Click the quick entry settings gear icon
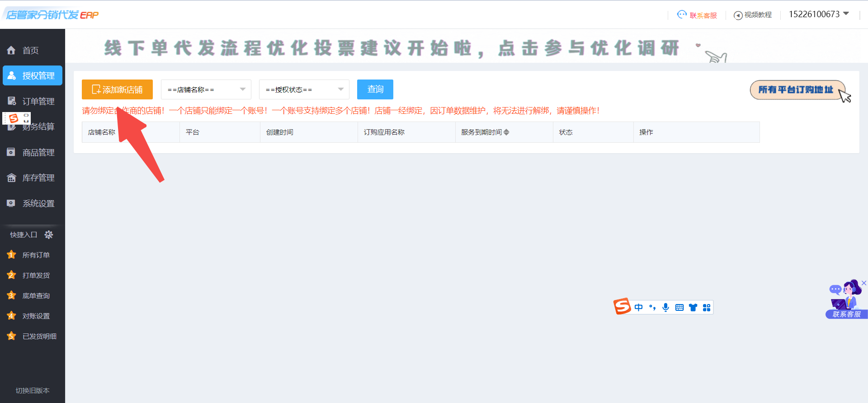Screen dimensions: 868x403 [x=49, y=234]
